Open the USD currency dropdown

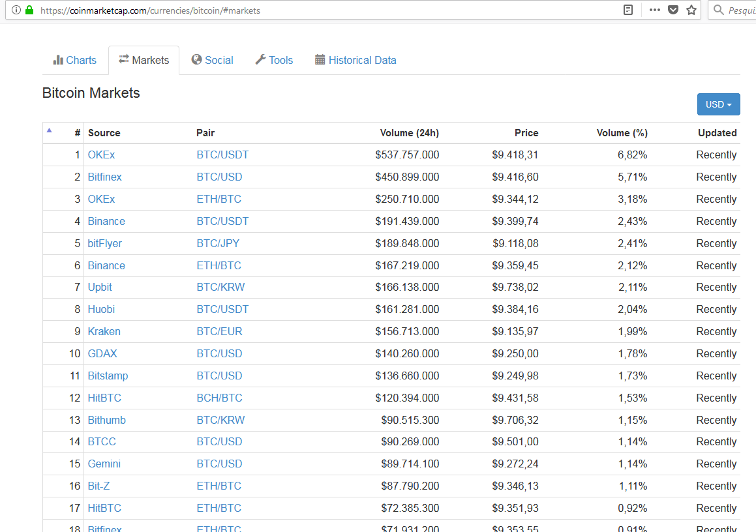(718, 104)
